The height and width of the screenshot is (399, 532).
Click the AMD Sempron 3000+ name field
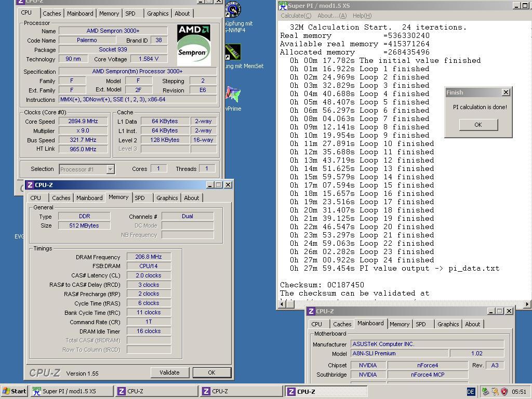[x=113, y=31]
